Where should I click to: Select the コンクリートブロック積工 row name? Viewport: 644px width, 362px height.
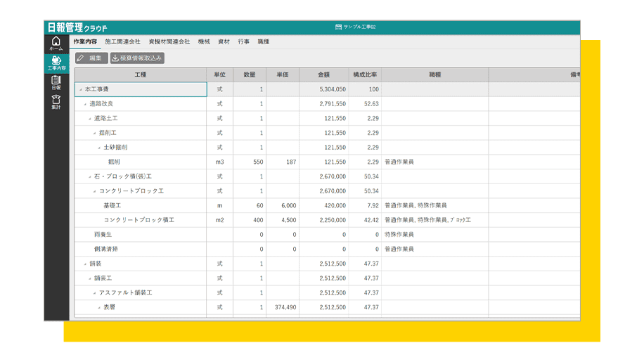tap(139, 220)
